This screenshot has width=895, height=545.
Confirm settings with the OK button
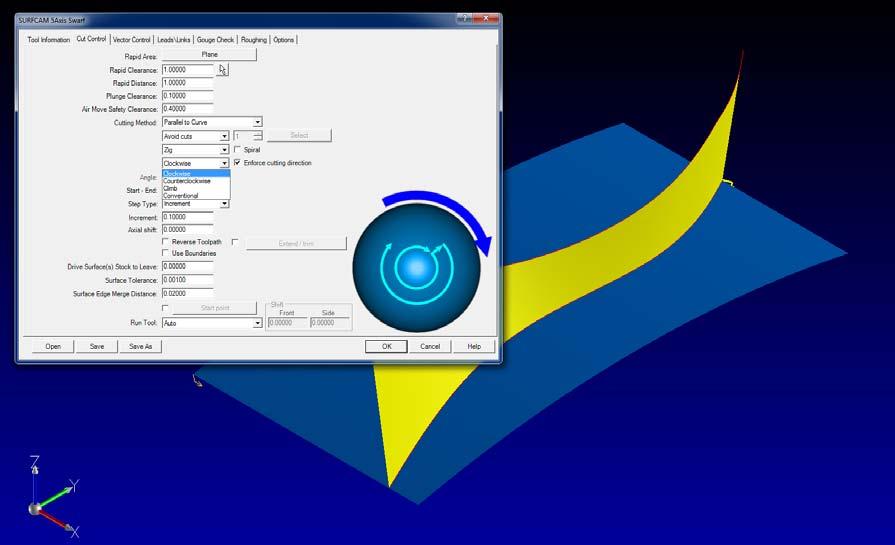pos(386,346)
